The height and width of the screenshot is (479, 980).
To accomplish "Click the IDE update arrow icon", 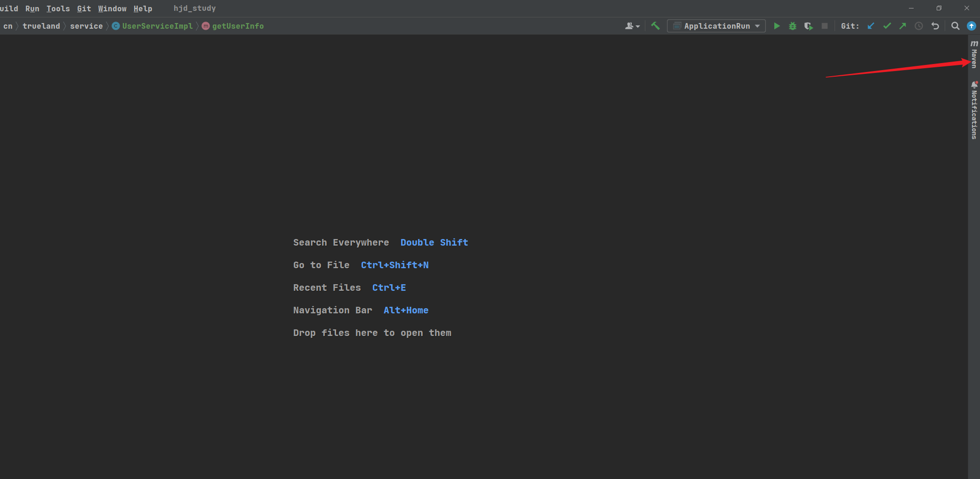I will [971, 26].
